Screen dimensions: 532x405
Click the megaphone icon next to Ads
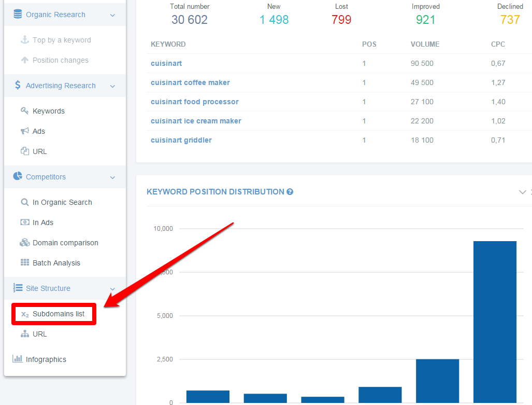pyautogui.click(x=25, y=131)
